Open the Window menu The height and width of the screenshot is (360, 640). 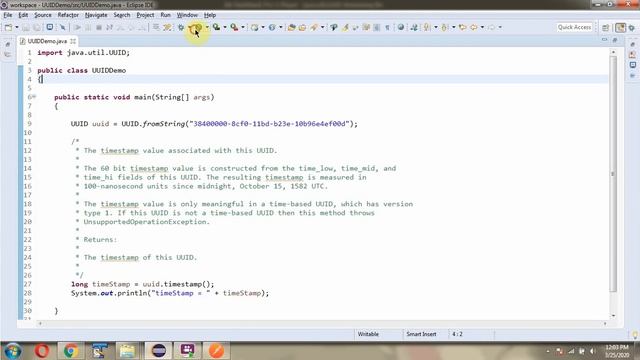pyautogui.click(x=187, y=15)
